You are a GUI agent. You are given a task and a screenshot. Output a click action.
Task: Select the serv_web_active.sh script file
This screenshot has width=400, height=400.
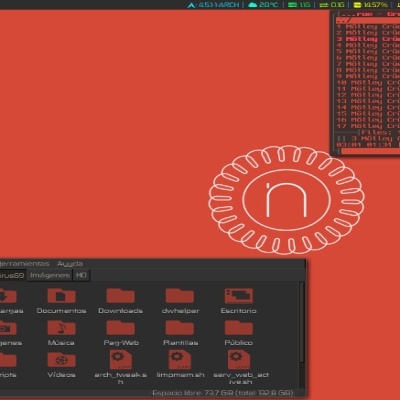[x=241, y=367]
